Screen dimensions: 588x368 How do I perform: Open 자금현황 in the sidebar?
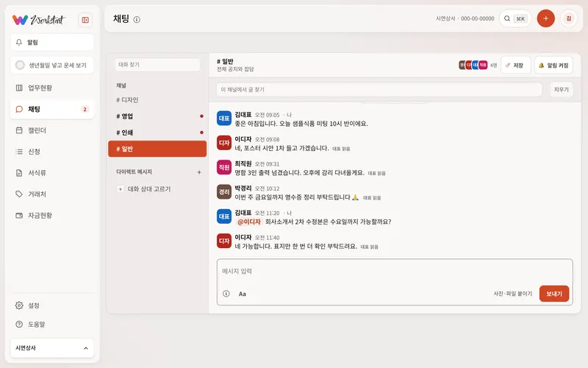point(52,216)
